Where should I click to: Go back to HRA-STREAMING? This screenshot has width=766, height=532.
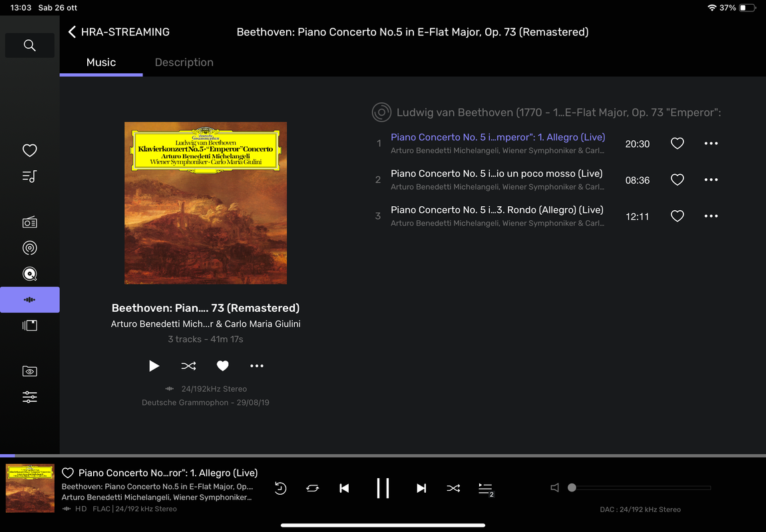(118, 32)
